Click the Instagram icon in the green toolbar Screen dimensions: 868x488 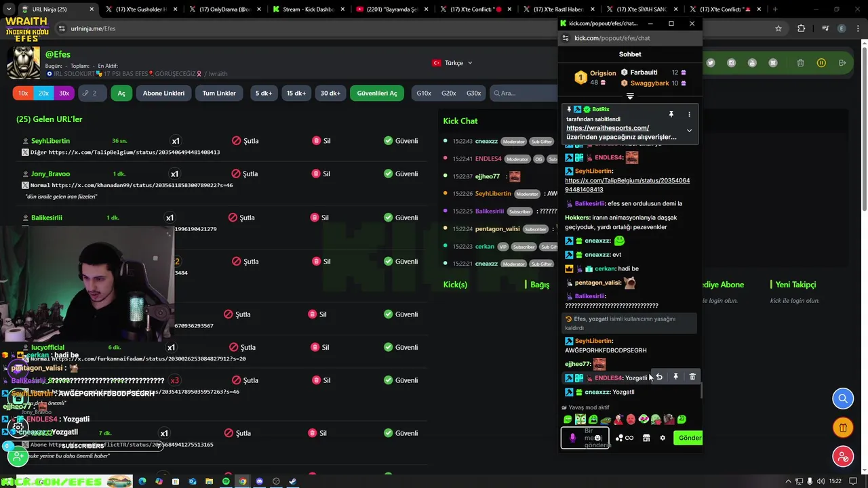point(731,63)
